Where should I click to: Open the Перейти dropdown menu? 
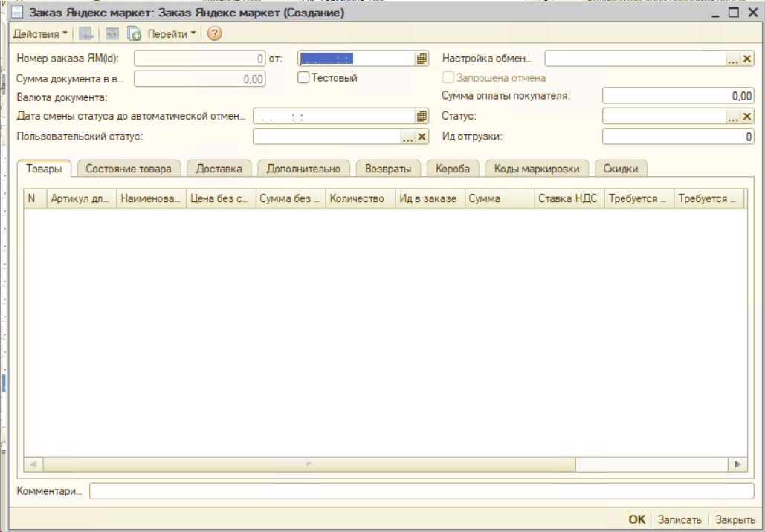[171, 33]
